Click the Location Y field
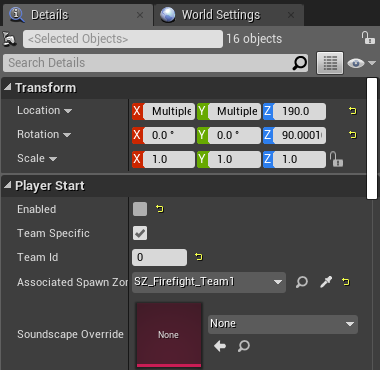 (x=235, y=111)
